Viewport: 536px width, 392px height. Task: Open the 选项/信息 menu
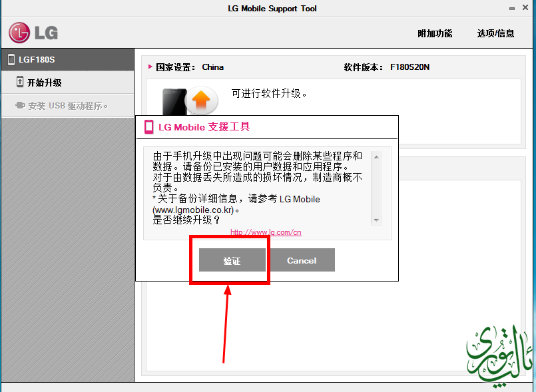click(495, 33)
